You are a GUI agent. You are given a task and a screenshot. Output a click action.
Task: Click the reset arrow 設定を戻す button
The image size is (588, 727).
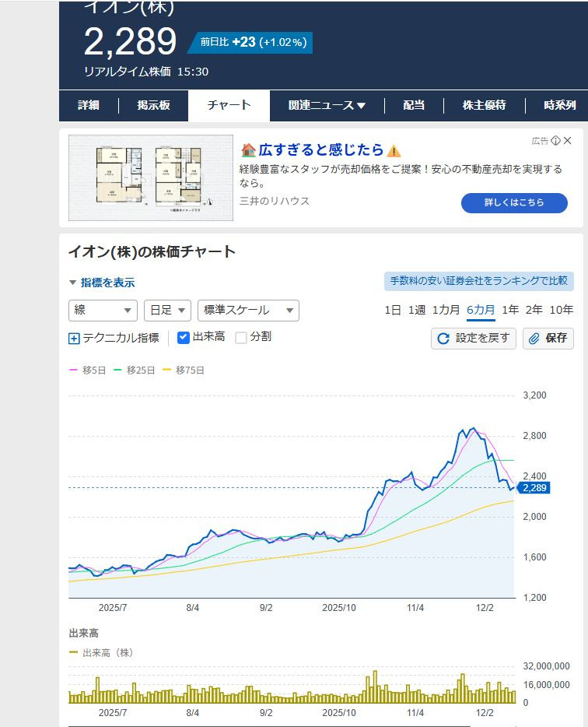473,339
